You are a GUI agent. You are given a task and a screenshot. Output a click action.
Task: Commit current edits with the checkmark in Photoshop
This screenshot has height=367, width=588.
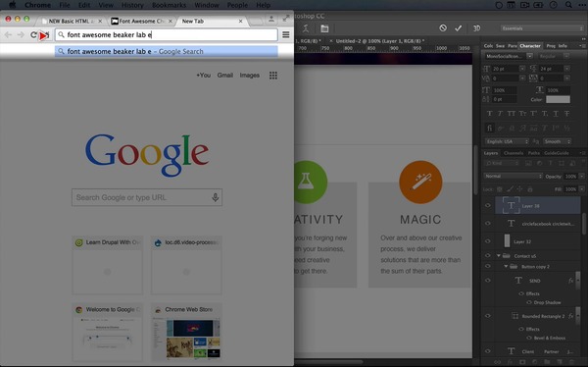[x=459, y=28]
